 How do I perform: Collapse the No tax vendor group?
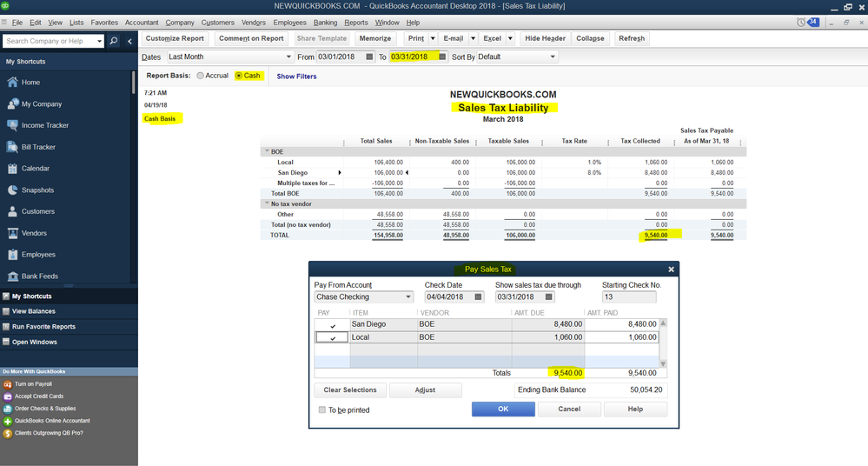click(x=267, y=203)
